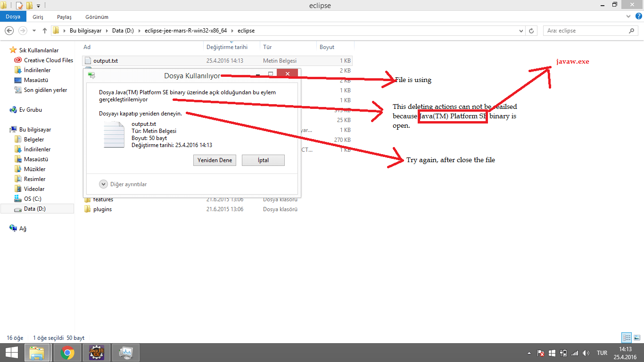Open Masaüstü under Bu bilgisayar
Image resolution: width=644 pixels, height=362 pixels.
(36, 159)
